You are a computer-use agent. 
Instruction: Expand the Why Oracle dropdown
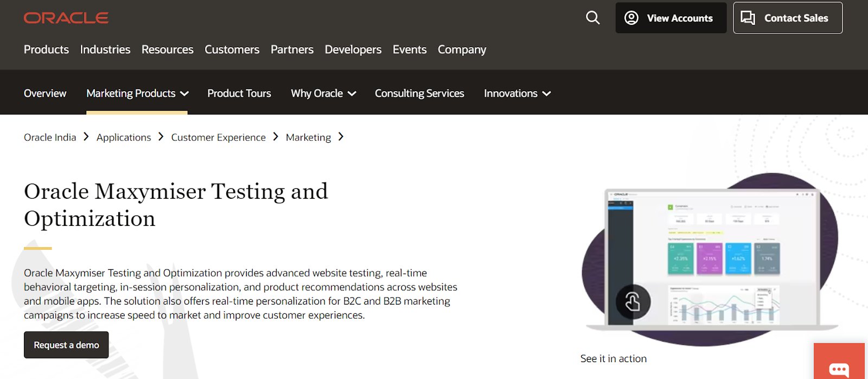click(x=323, y=93)
